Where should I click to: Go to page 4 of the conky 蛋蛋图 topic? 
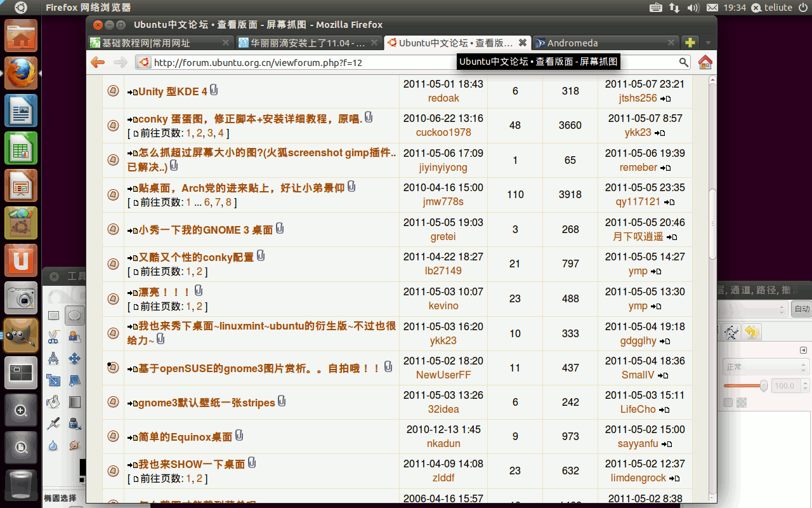pyautogui.click(x=221, y=133)
